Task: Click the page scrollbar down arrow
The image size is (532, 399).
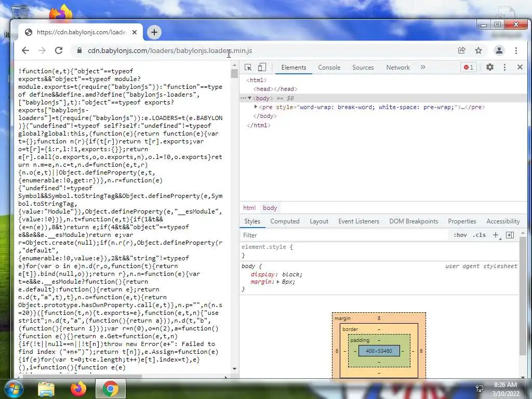Action: 234,369
